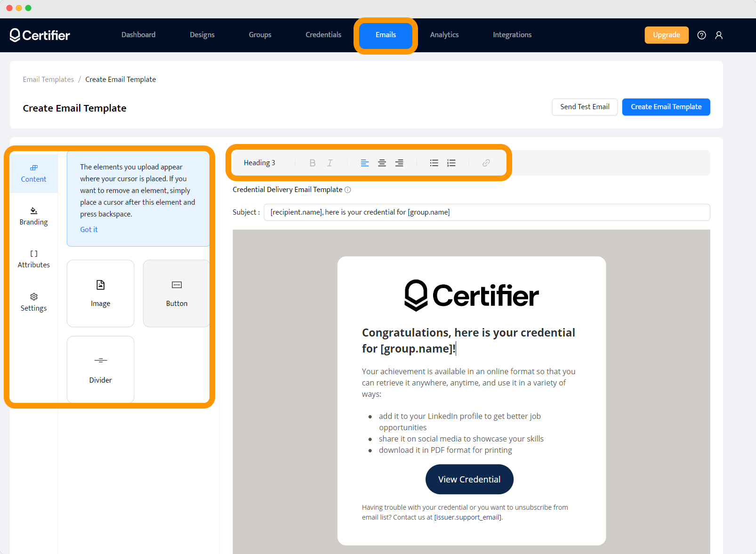Click the Subject input field
Screen dimensions: 756x554
pos(487,212)
